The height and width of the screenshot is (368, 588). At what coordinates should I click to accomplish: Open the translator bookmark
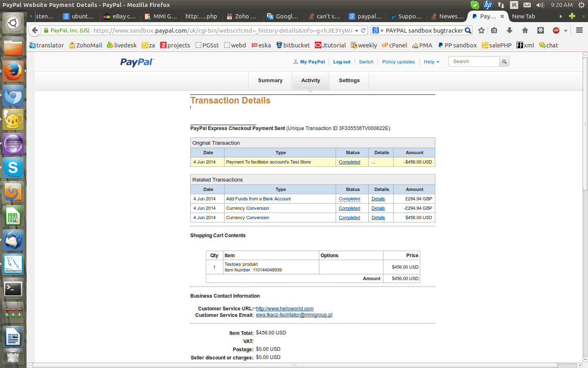point(47,45)
